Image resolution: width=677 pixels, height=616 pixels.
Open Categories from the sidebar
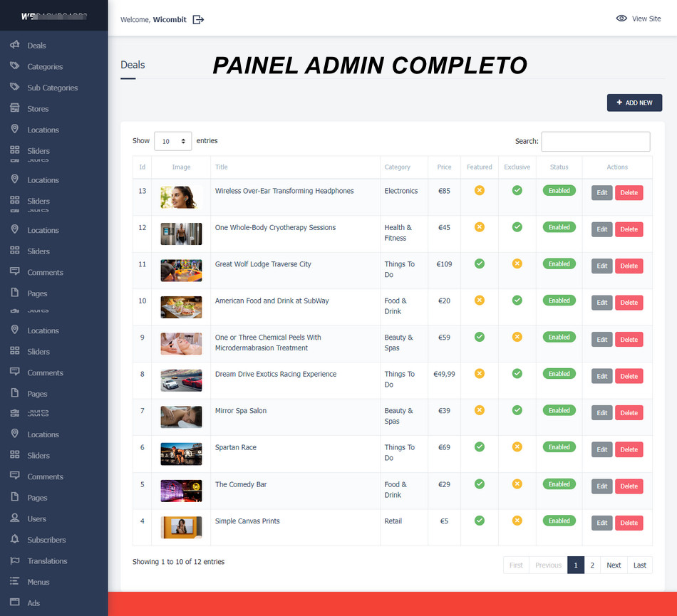point(14,66)
